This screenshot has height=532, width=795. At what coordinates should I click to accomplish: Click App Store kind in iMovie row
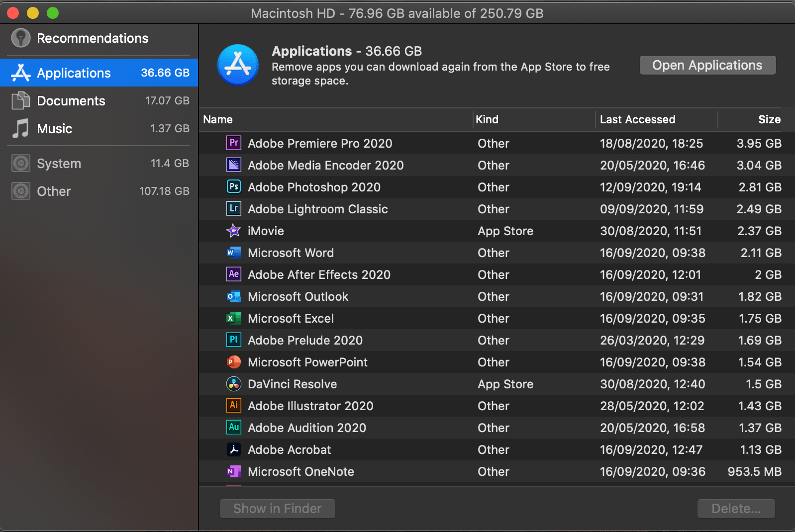[x=505, y=231]
